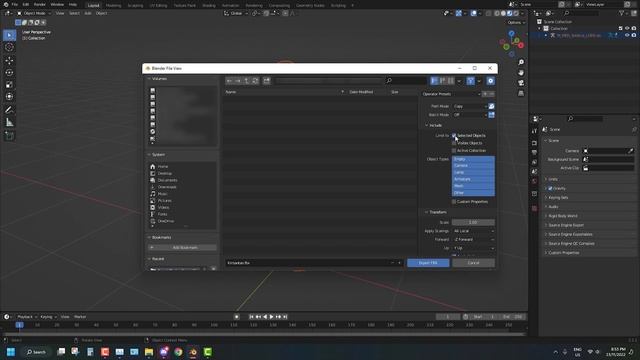Collapse the Transform section

click(x=436, y=212)
